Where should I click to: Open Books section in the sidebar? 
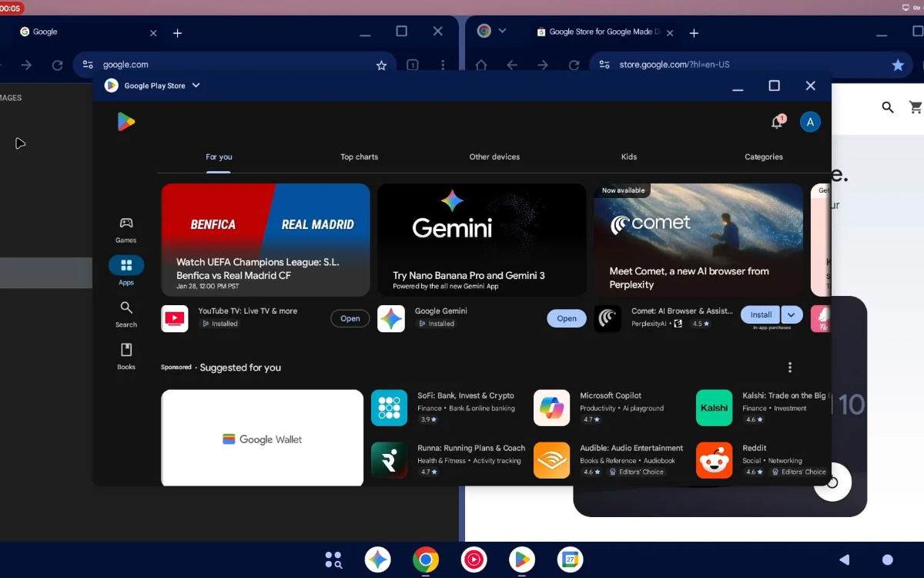click(126, 357)
